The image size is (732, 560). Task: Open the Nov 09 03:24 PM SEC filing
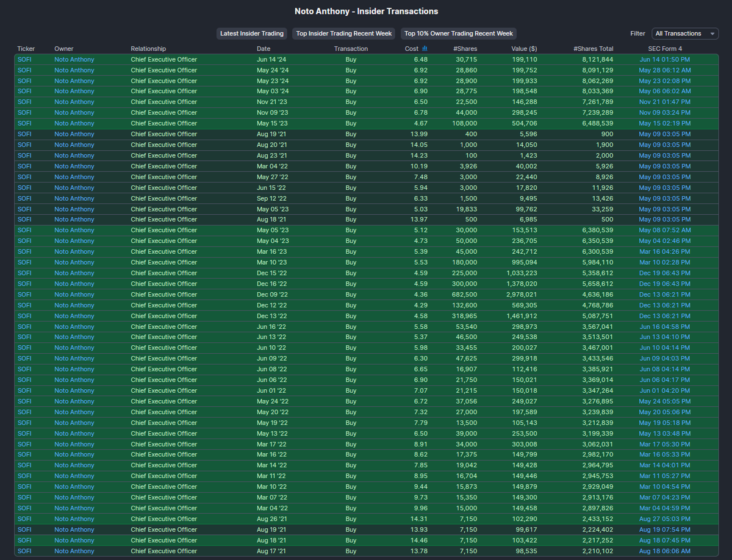(x=665, y=113)
